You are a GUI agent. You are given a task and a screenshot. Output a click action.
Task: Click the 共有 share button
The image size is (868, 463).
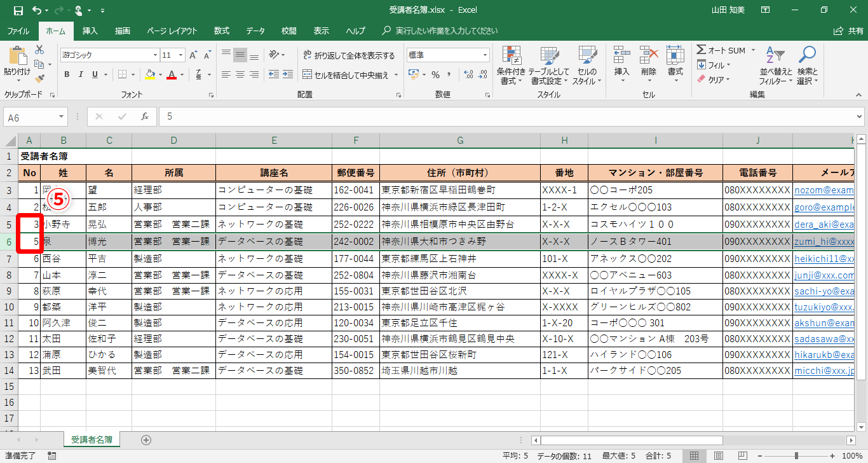[x=849, y=31]
